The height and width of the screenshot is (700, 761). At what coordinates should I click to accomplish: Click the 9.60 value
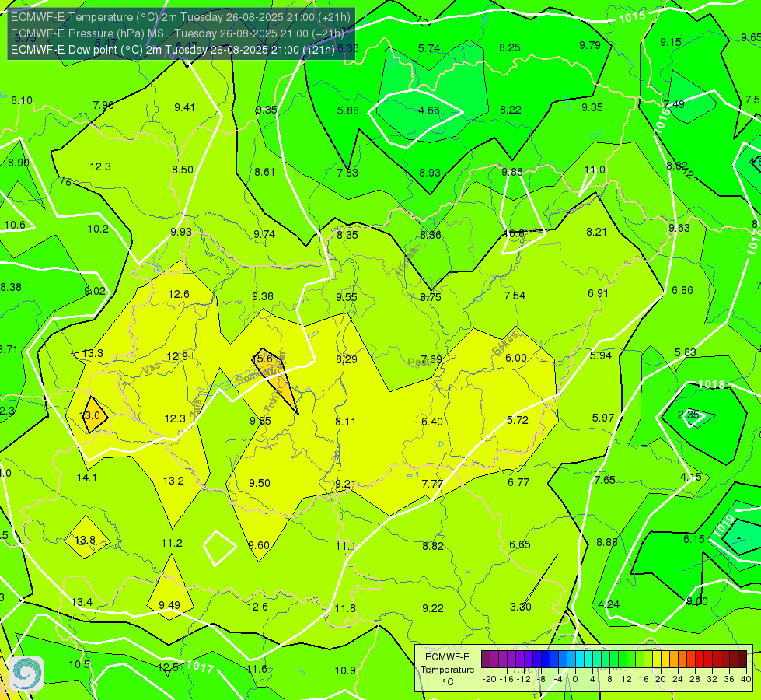tap(259, 545)
